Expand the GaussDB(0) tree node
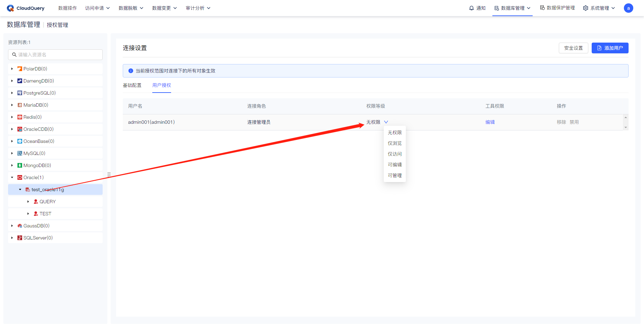 click(12, 226)
